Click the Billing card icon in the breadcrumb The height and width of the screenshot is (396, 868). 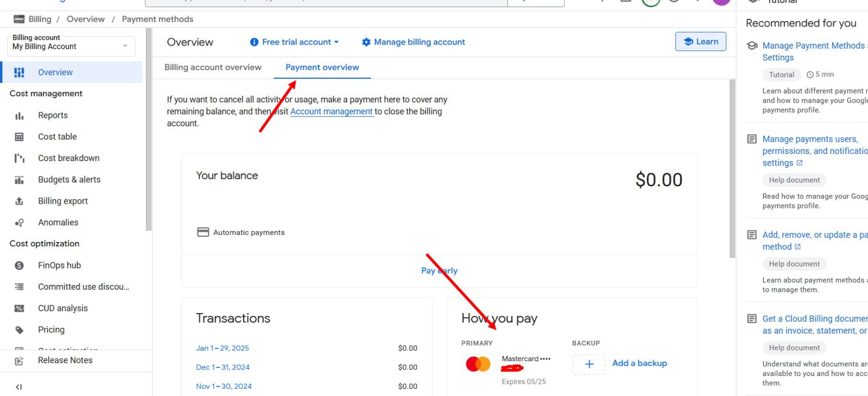pos(19,19)
